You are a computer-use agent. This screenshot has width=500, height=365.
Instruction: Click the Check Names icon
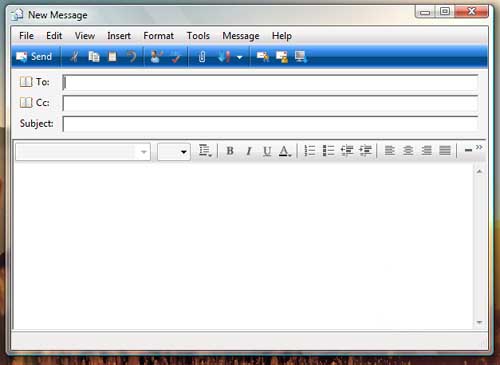coord(156,57)
